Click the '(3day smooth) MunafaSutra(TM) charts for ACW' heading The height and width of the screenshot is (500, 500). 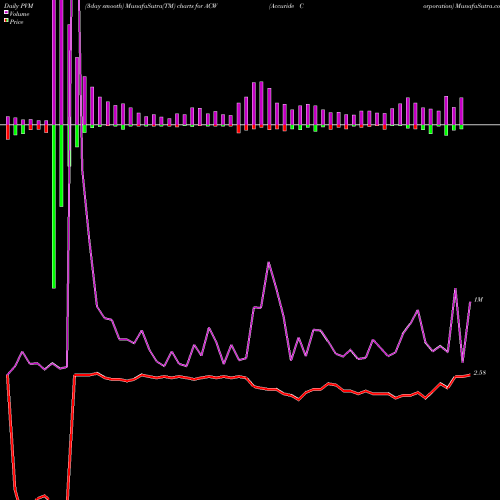(x=151, y=6)
